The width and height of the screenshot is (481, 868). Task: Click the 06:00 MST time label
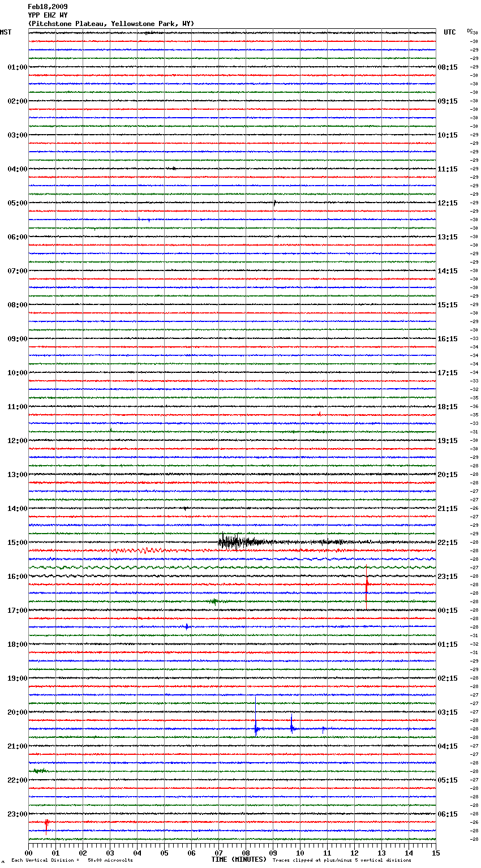coord(17,237)
